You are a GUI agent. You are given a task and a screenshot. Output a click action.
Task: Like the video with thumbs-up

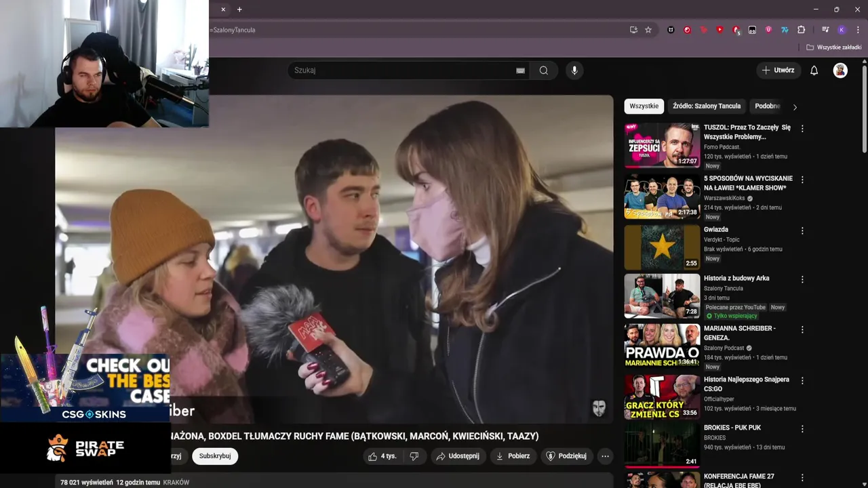tap(382, 456)
